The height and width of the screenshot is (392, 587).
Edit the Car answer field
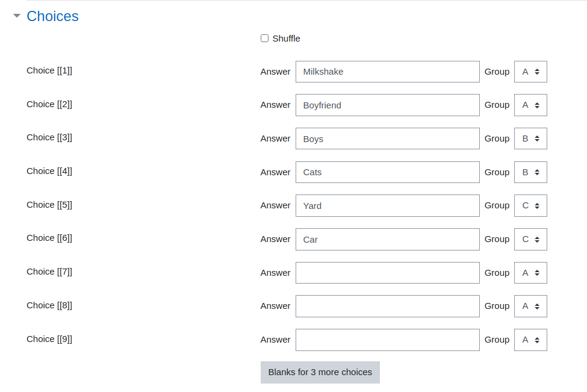[388, 239]
